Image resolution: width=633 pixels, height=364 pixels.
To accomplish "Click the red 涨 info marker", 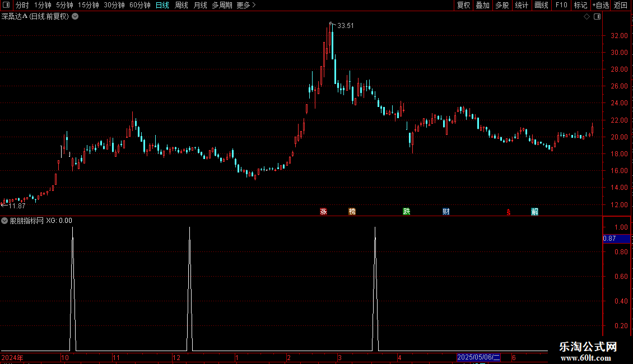I will [323, 212].
